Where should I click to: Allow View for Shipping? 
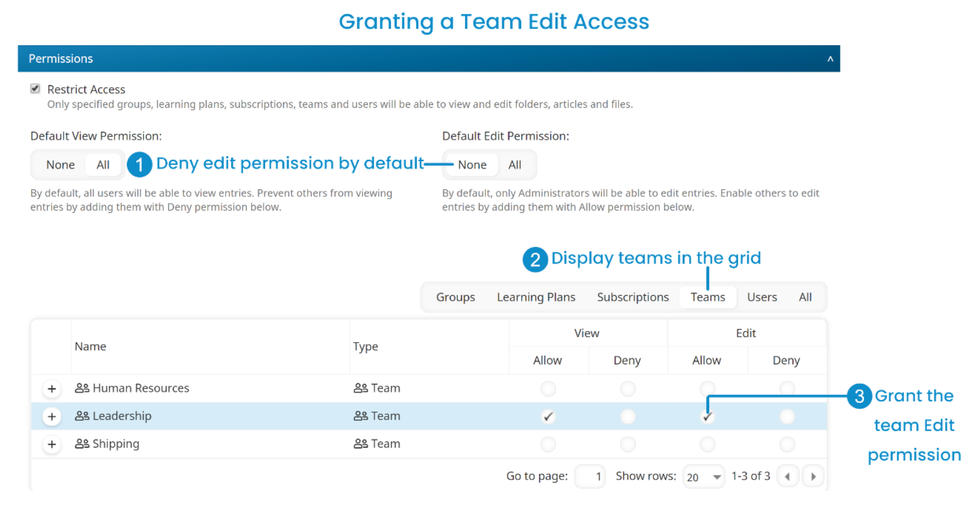point(548,444)
